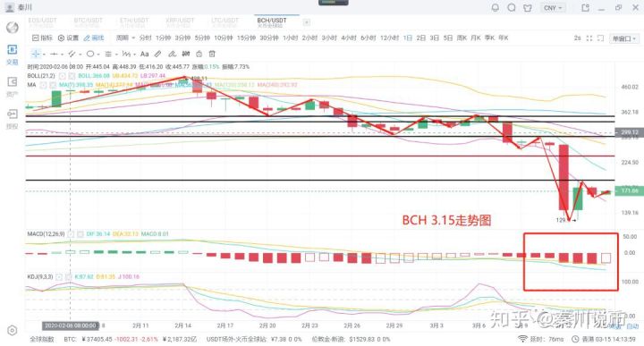The width and height of the screenshot is (644, 346).
Task: Toggle the 画线 drawing toolbar
Action: (x=94, y=38)
